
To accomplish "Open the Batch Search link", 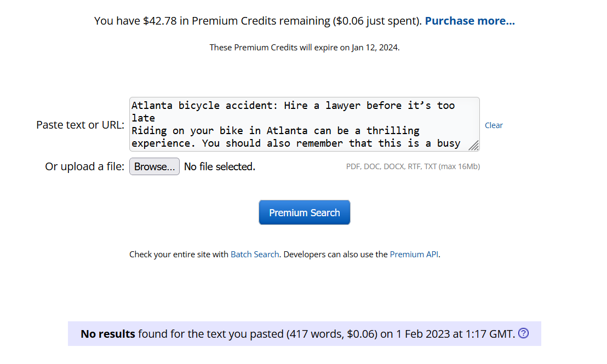I will 255,254.
